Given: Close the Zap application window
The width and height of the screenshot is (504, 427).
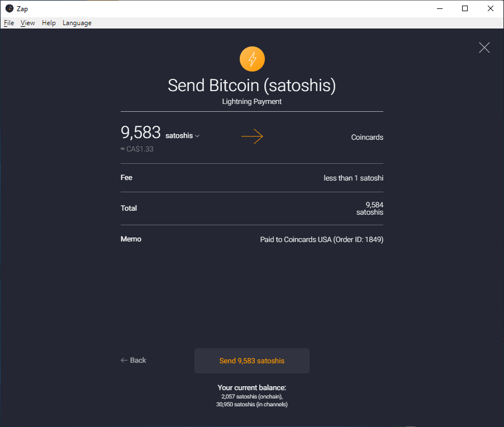Looking at the screenshot, I should pyautogui.click(x=491, y=8).
